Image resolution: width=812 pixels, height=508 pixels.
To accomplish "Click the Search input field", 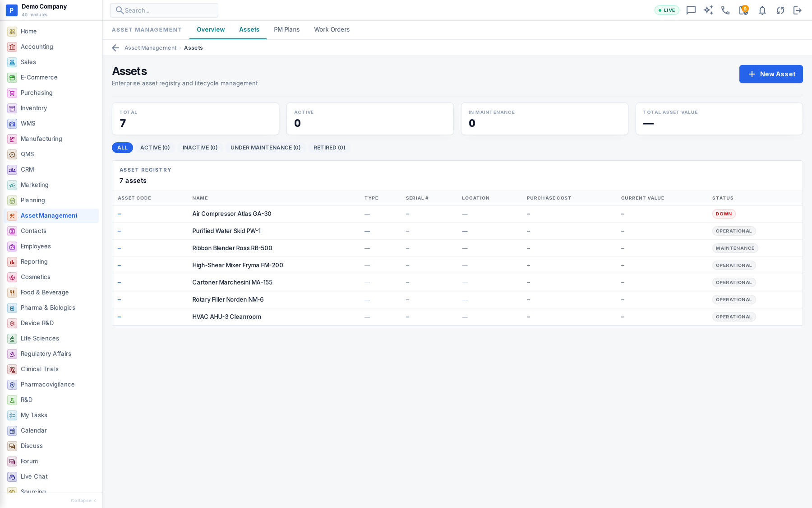I will pyautogui.click(x=164, y=10).
